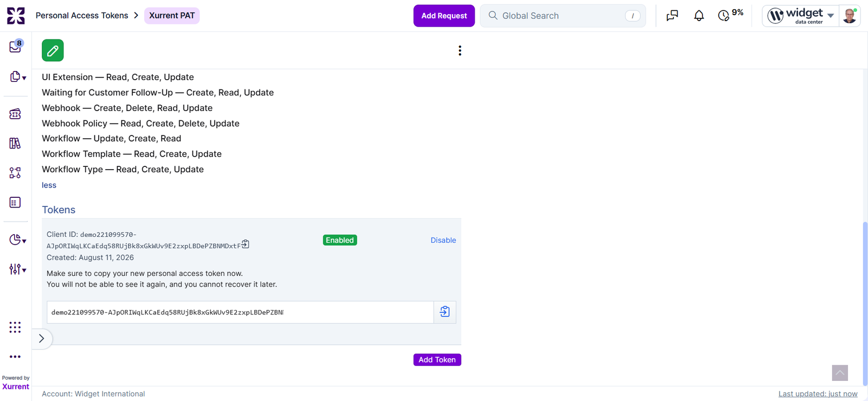Click the slash shortcut hint in search
This screenshot has height=401, width=868.
tap(633, 16)
